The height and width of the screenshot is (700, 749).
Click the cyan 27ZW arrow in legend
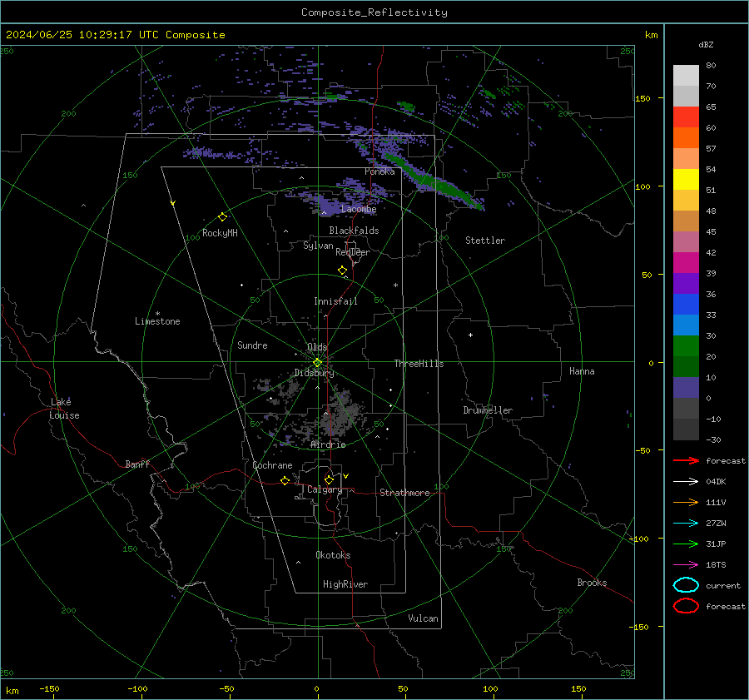click(x=686, y=524)
